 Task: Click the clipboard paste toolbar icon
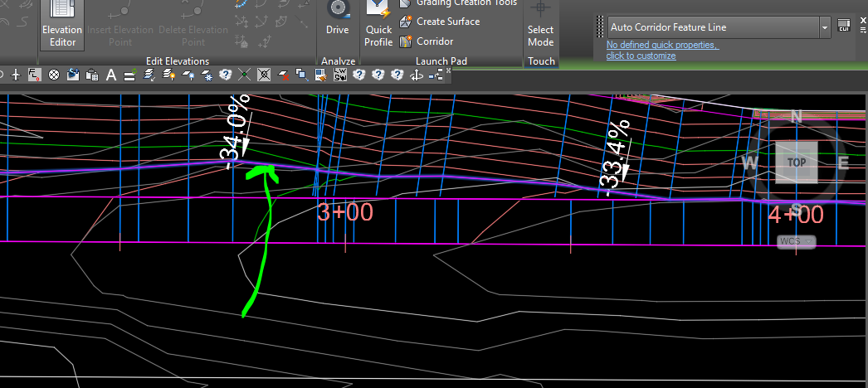92,75
